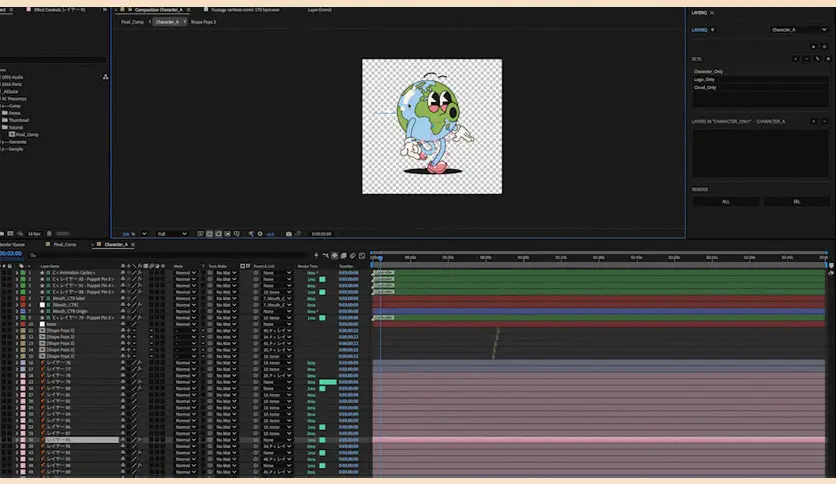The width and height of the screenshot is (836, 484).
Task: Select the Composition Character_A viewer tab
Action: 158,10
